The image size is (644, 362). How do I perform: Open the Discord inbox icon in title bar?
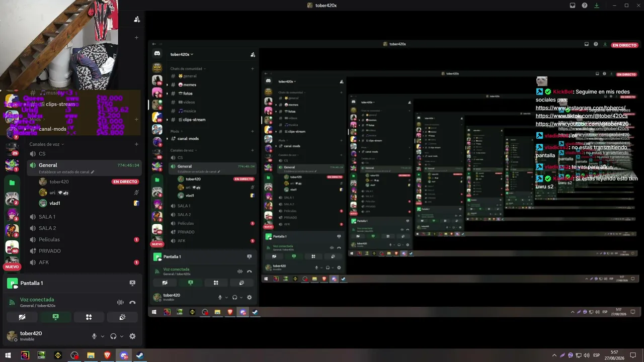click(573, 6)
